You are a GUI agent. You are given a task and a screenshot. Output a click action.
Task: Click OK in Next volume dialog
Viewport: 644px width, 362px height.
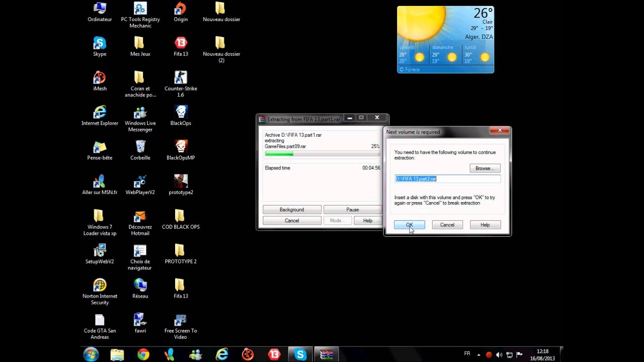click(x=410, y=225)
